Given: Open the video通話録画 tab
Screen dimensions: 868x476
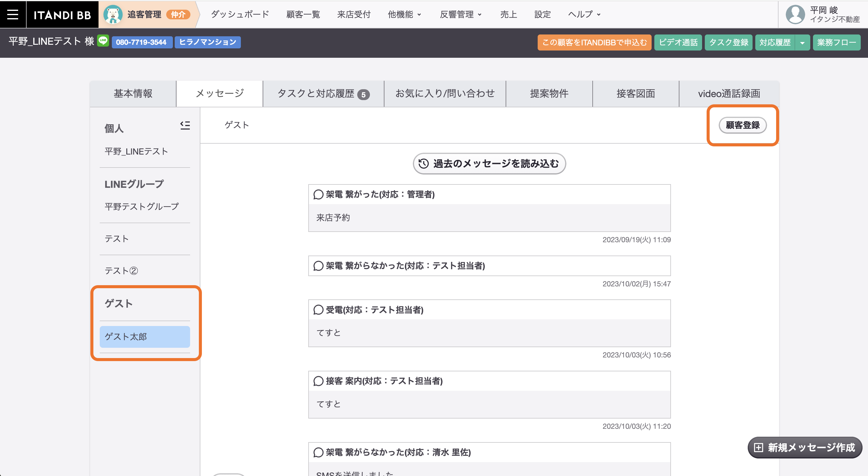Looking at the screenshot, I should click(729, 94).
